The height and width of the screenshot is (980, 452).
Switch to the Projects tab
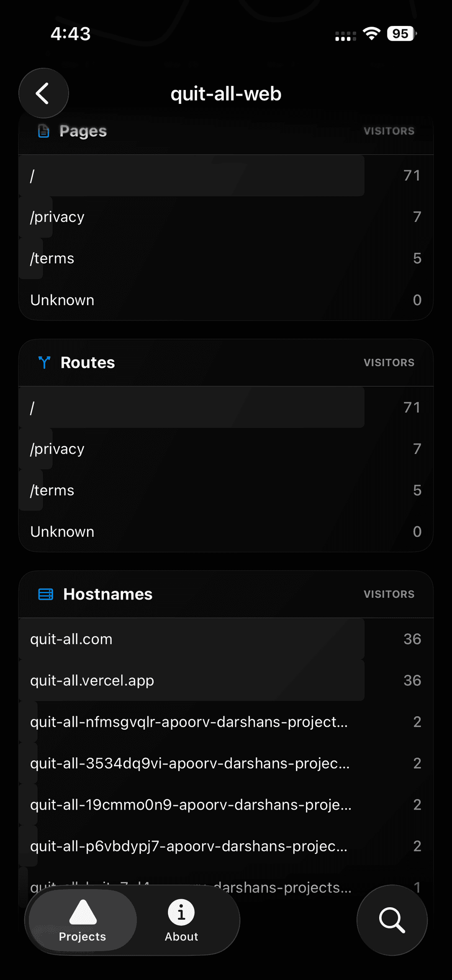pos(82,921)
